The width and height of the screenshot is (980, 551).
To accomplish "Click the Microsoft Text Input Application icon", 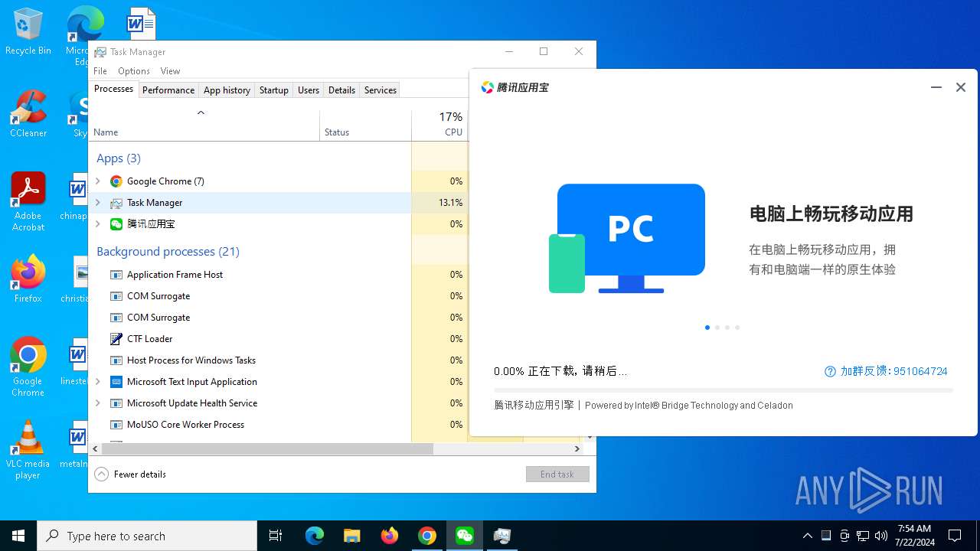I will pos(116,382).
